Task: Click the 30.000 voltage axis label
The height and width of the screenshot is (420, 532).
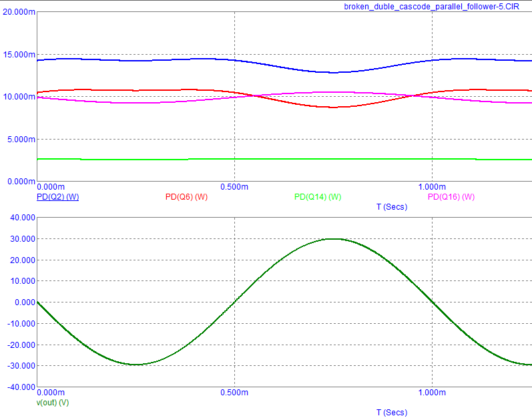Action: 23,239
